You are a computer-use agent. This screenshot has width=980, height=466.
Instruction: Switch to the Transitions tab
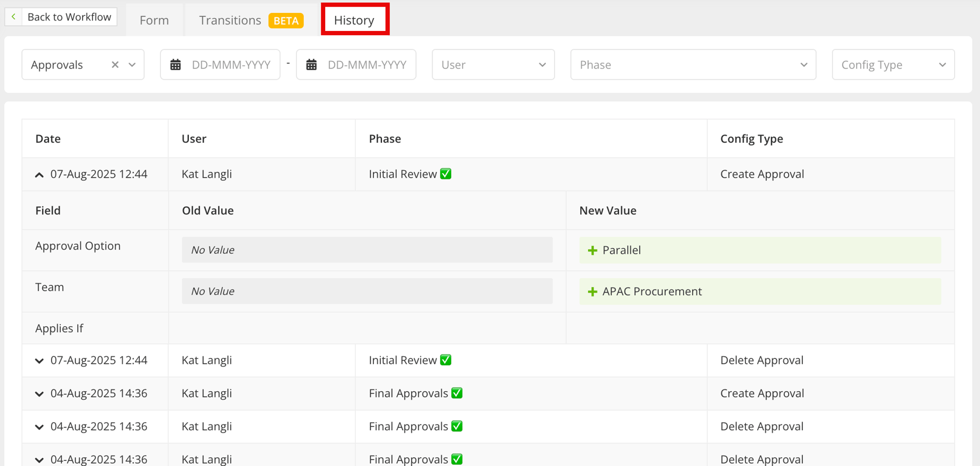tap(250, 20)
